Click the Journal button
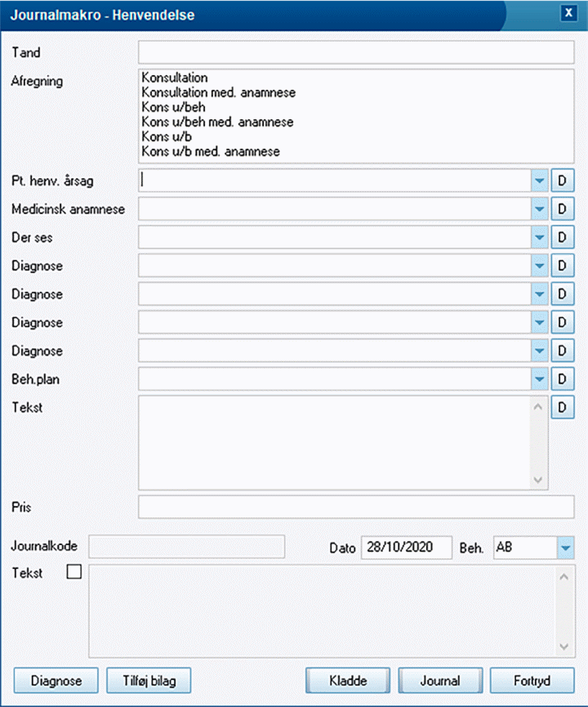 tap(440, 680)
